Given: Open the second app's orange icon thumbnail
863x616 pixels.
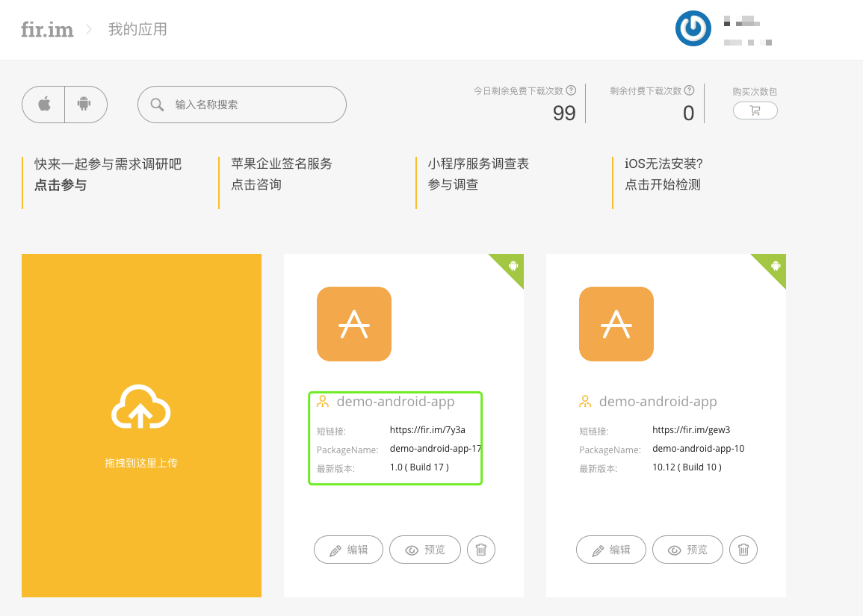Looking at the screenshot, I should coord(616,324).
